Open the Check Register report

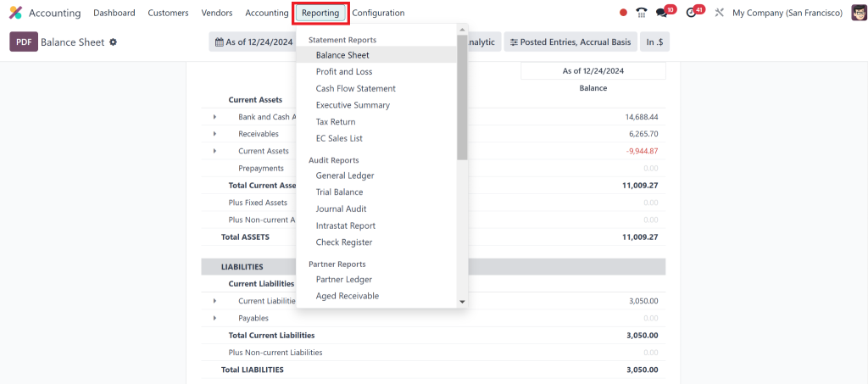tap(376, 242)
